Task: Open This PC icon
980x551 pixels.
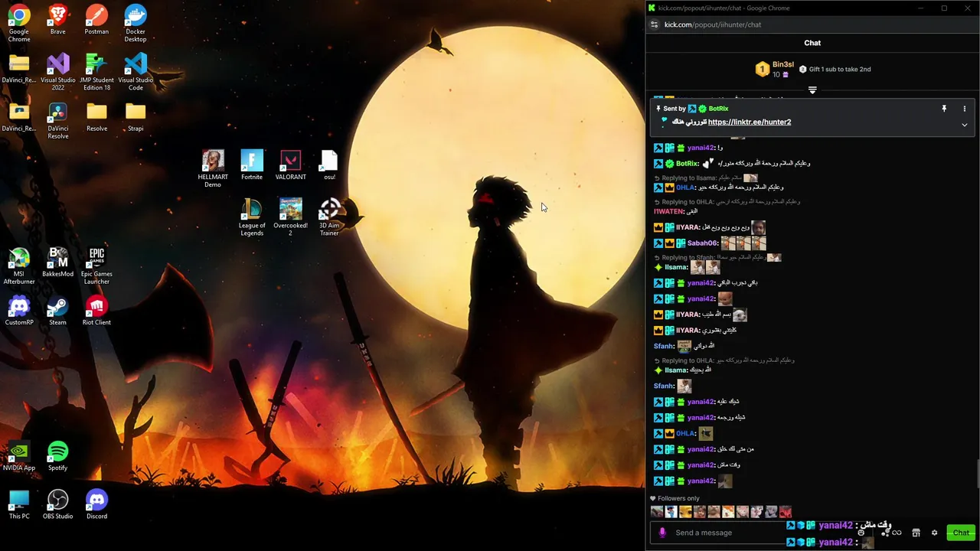Action: 19,504
